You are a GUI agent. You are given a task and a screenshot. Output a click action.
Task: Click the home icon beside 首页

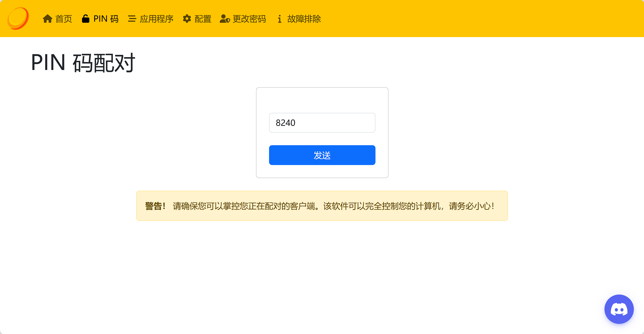[47, 19]
